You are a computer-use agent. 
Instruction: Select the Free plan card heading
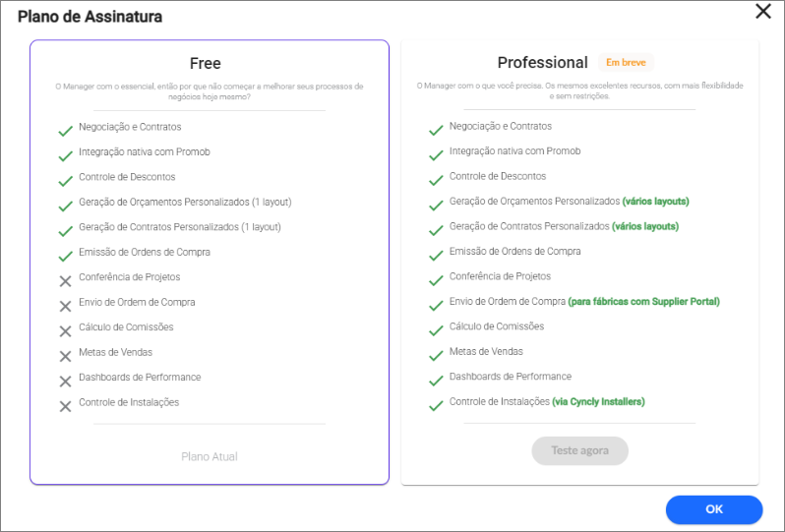coord(206,64)
